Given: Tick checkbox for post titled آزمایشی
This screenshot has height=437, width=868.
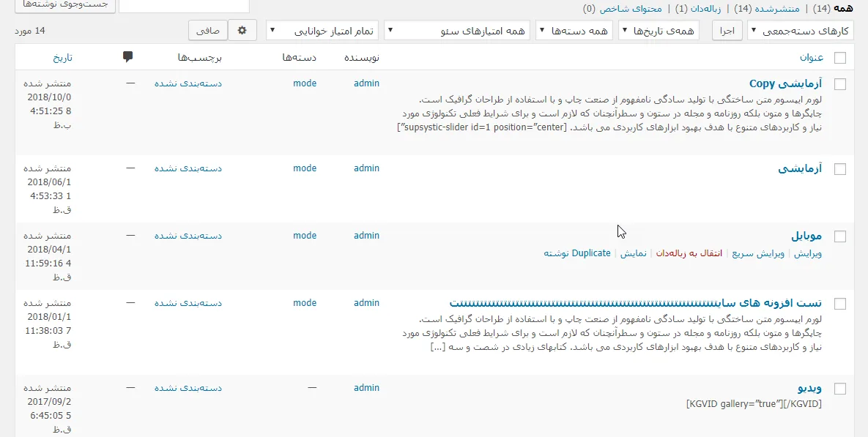Looking at the screenshot, I should 839,169.
